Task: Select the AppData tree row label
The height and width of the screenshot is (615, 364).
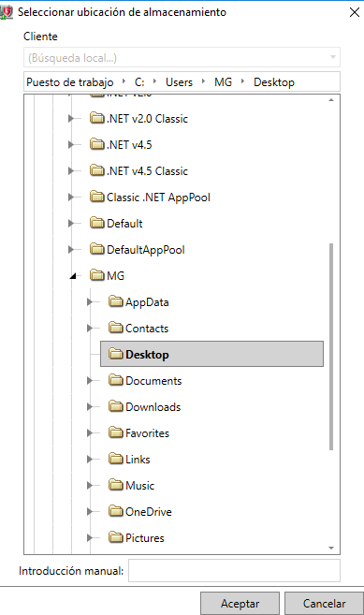Action: (147, 302)
